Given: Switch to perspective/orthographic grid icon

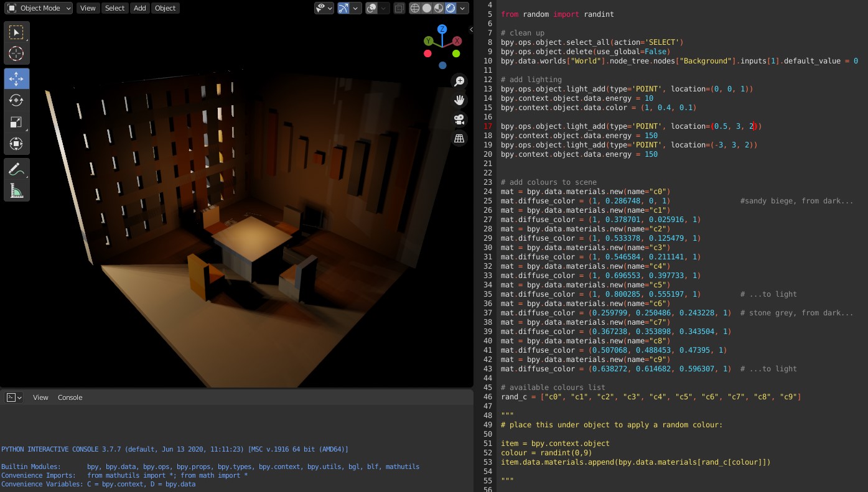Looking at the screenshot, I should pos(459,139).
